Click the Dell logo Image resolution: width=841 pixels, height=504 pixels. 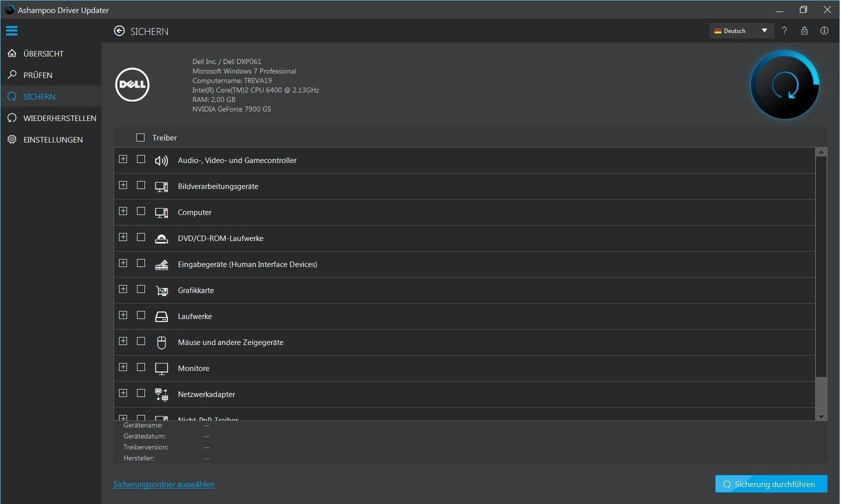point(132,84)
